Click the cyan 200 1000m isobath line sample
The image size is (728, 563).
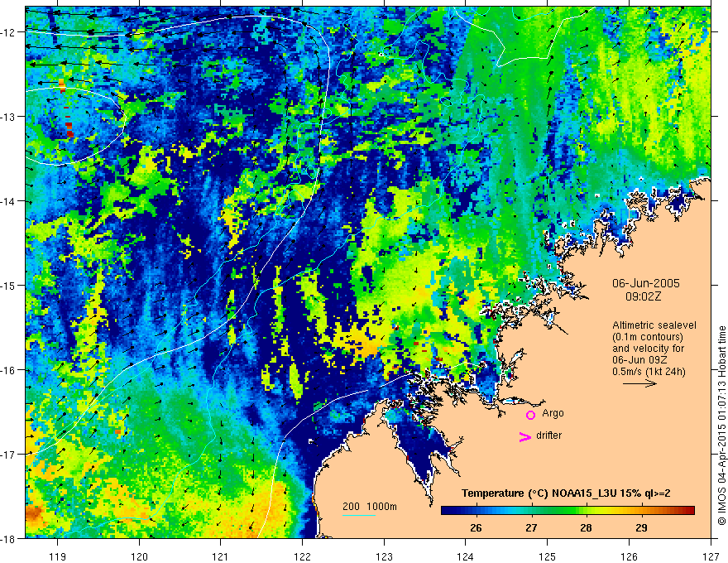pyautogui.click(x=359, y=515)
